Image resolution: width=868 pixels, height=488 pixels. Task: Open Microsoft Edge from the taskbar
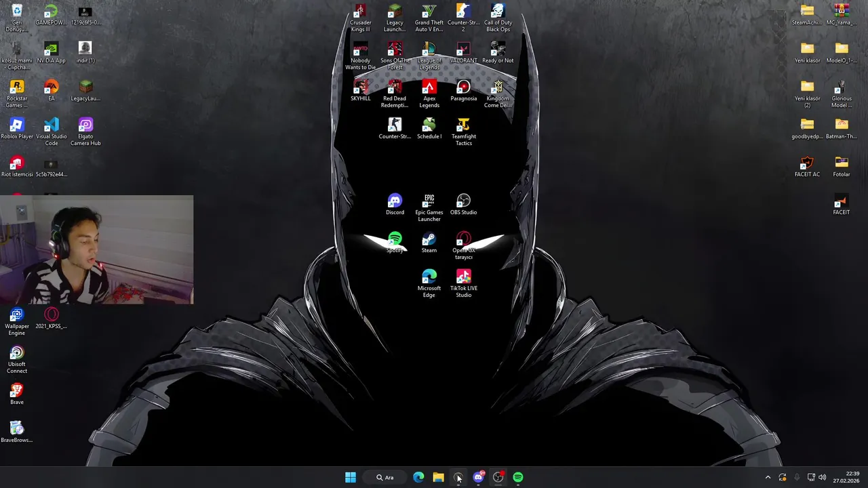tap(418, 477)
